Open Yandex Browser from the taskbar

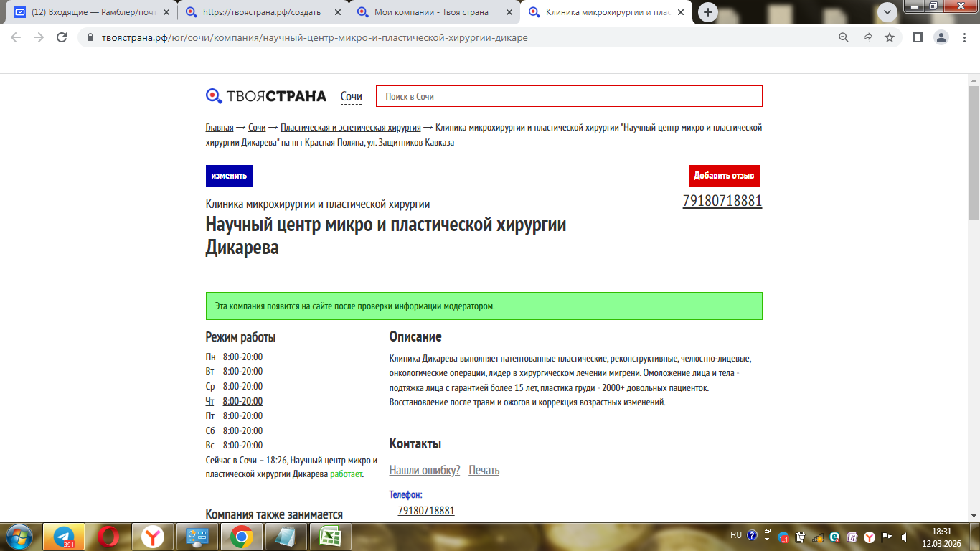click(x=152, y=536)
